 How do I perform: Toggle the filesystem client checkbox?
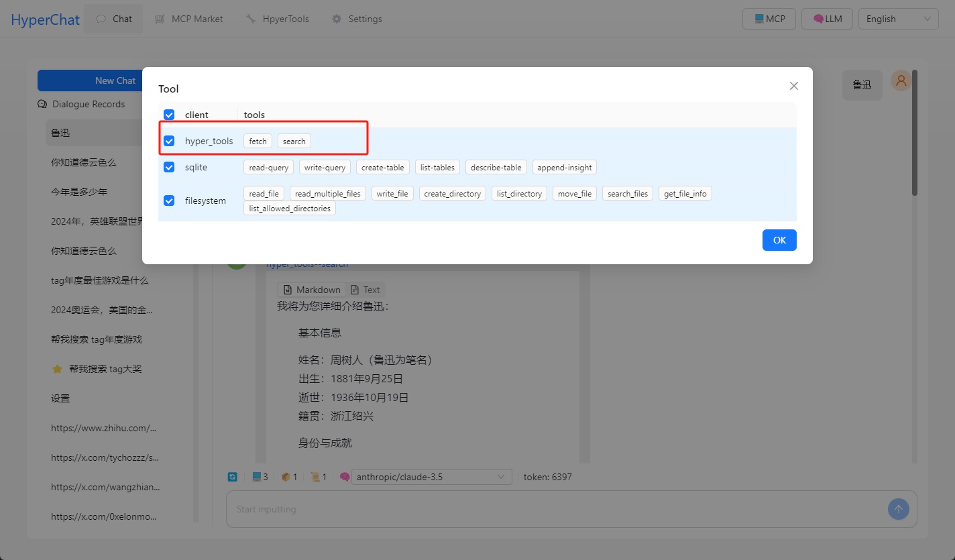point(169,201)
